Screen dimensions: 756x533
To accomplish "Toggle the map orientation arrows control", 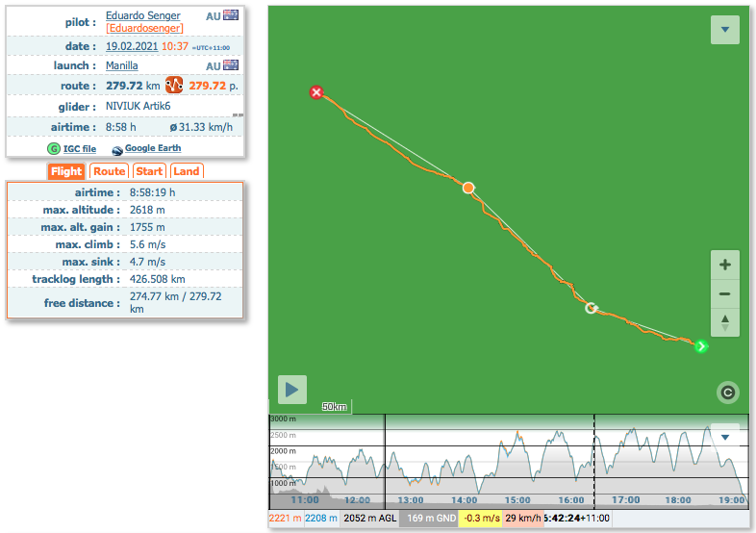I will 724,321.
